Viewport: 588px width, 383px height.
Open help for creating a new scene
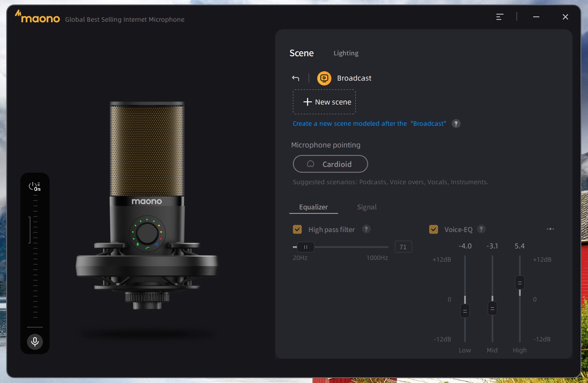coord(456,124)
